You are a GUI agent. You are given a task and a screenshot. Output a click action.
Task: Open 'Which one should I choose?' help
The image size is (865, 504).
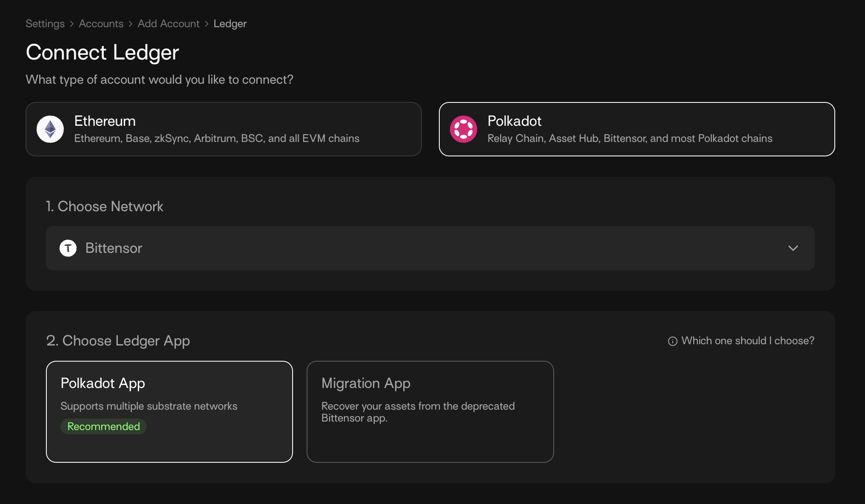747,341
